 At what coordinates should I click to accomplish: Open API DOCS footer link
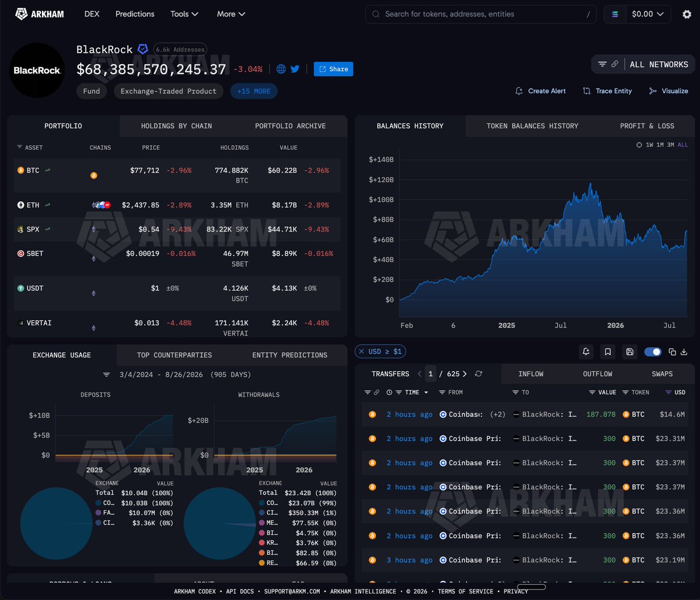tap(240, 591)
